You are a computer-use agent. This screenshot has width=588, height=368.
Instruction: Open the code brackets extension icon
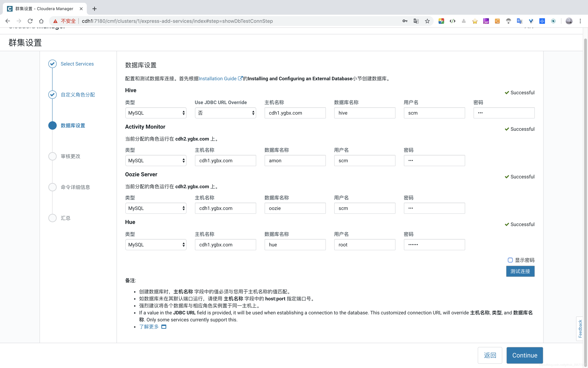452,21
